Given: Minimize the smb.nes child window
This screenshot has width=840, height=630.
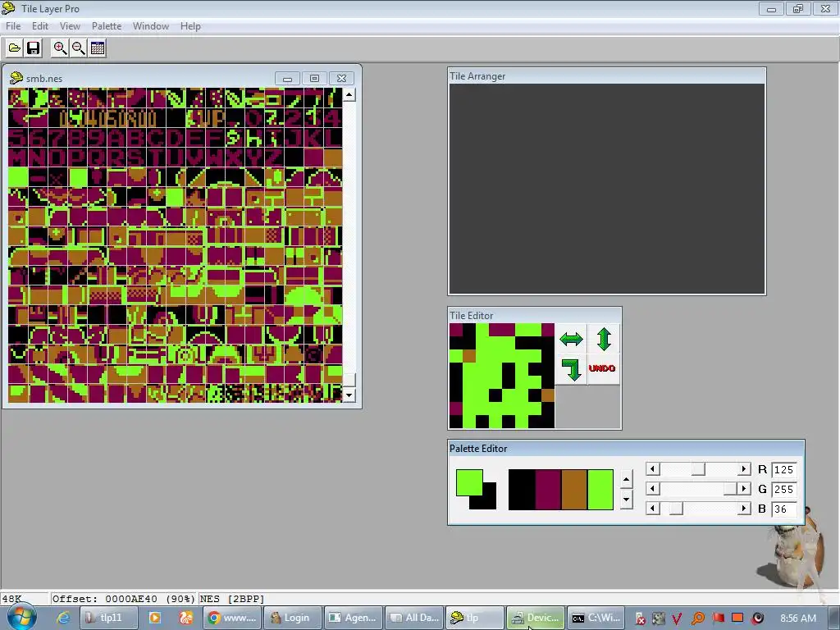Looking at the screenshot, I should (287, 79).
